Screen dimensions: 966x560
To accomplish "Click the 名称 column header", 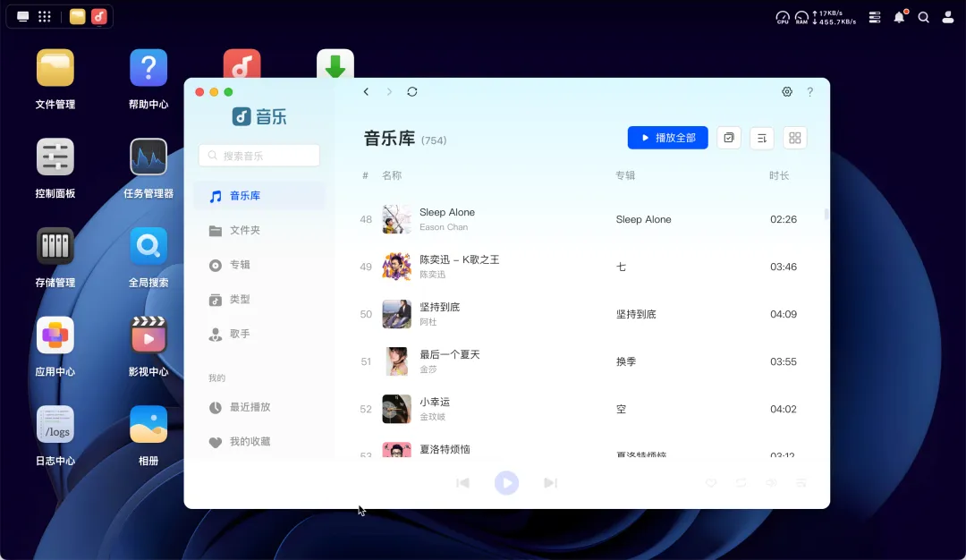I will pyautogui.click(x=392, y=175).
